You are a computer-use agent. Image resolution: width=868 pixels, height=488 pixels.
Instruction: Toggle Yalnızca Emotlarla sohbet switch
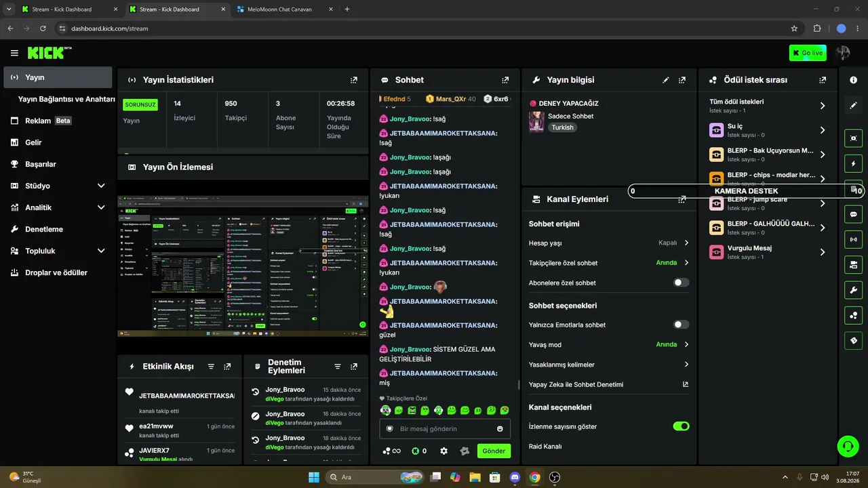click(681, 325)
